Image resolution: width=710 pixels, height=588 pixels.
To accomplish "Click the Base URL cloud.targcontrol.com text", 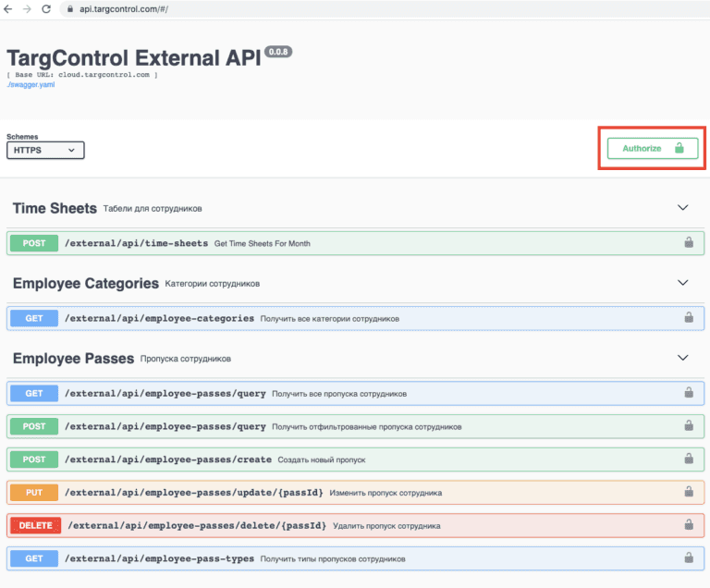I will click(x=82, y=75).
